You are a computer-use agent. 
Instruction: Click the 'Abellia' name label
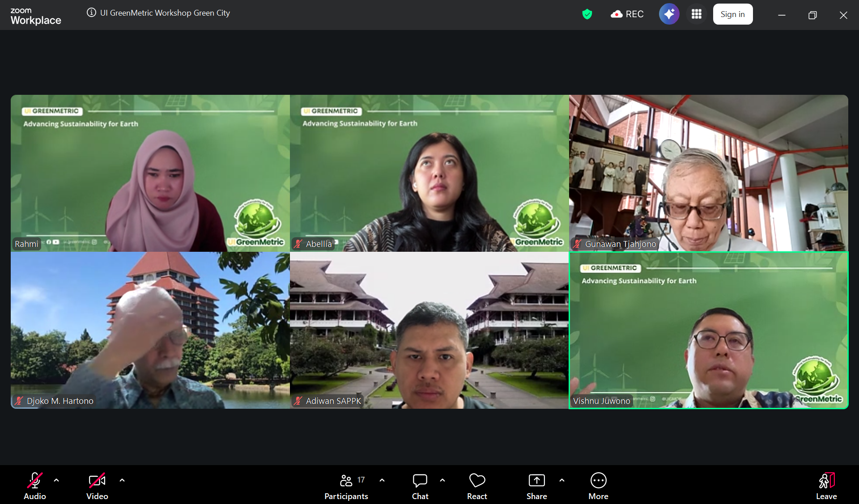(x=319, y=244)
